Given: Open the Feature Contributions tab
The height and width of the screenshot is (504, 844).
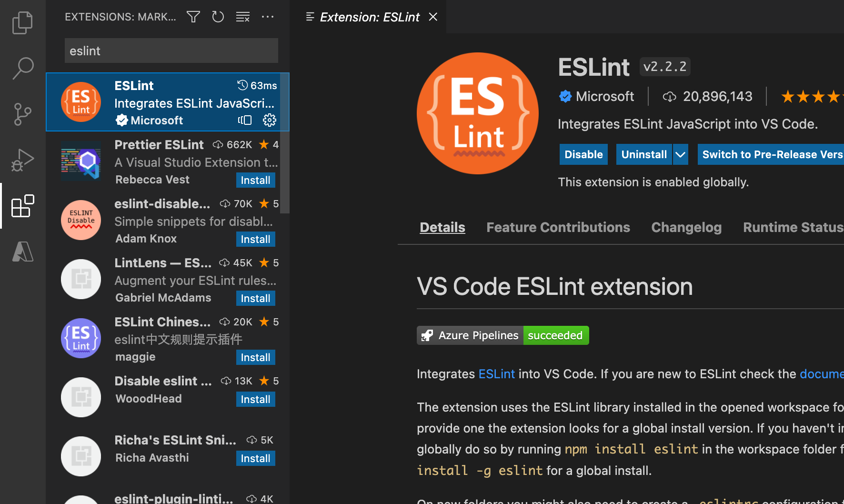Looking at the screenshot, I should coord(558,227).
